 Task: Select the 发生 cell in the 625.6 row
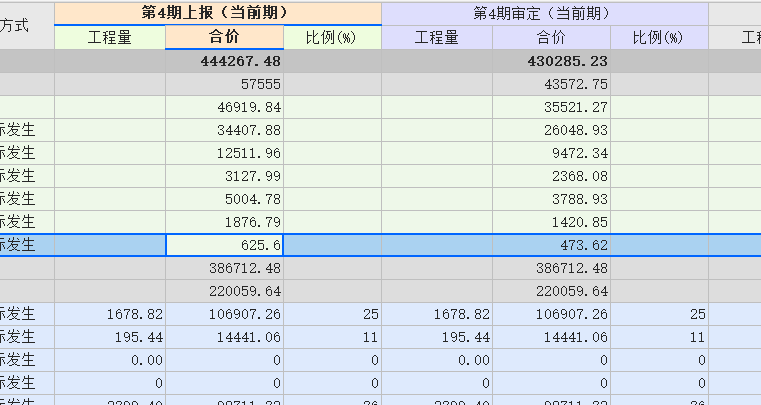point(27,245)
